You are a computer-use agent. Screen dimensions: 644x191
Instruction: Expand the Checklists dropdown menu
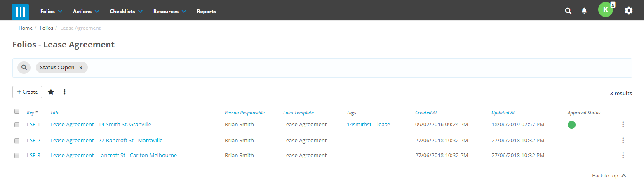pos(126,12)
